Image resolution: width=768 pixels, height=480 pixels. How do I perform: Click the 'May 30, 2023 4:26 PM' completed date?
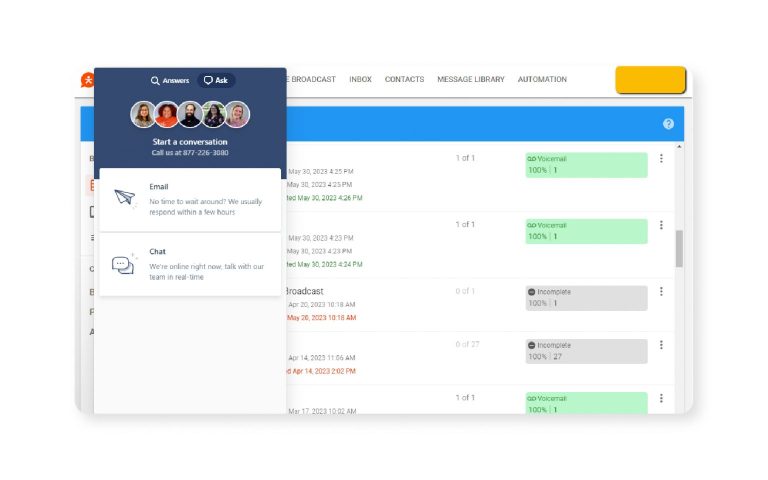330,198
